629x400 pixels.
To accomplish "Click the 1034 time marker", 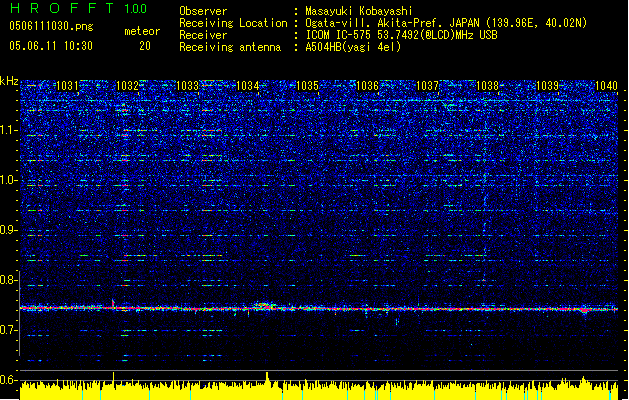I will point(248,85).
